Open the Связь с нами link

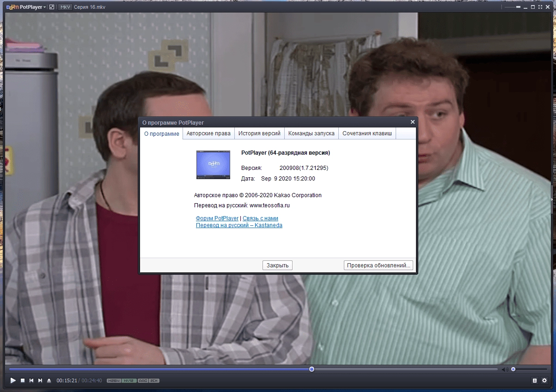(260, 218)
